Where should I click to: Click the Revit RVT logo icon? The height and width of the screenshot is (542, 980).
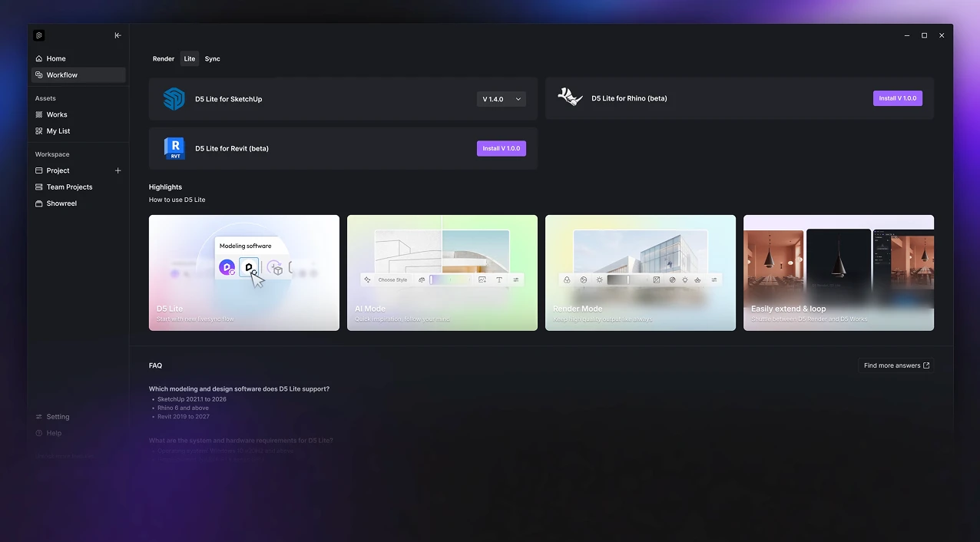[174, 148]
